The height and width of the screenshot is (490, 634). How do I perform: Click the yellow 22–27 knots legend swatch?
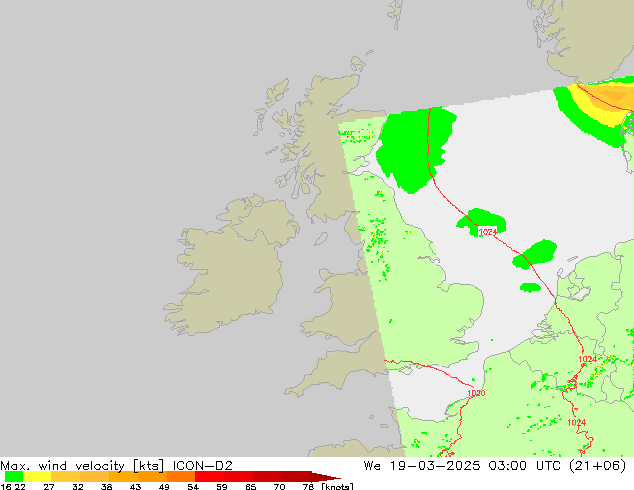pyautogui.click(x=37, y=476)
